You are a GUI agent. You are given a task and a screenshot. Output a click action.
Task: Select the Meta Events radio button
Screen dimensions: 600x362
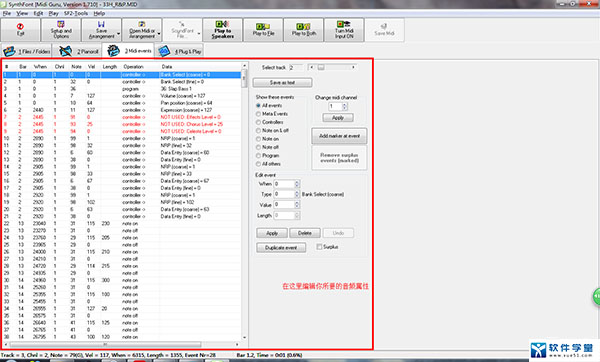[258, 114]
